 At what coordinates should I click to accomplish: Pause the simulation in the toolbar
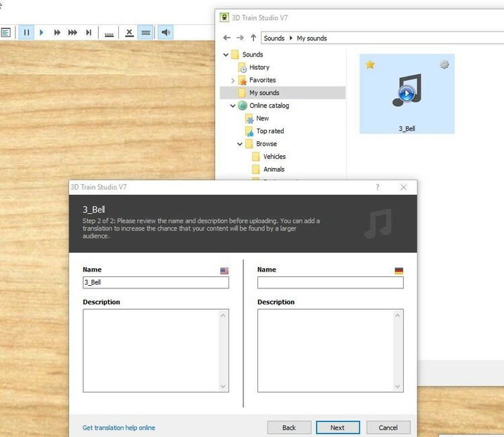[26, 32]
